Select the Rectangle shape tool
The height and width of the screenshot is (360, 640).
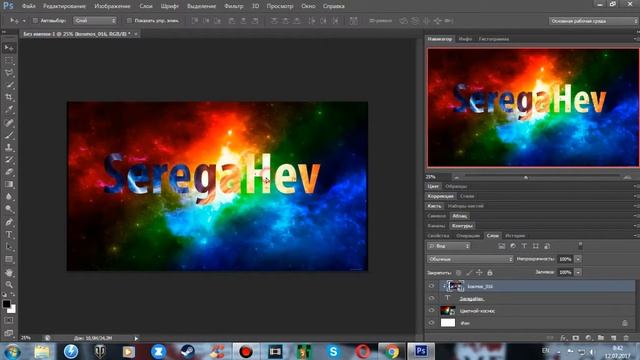9,260
